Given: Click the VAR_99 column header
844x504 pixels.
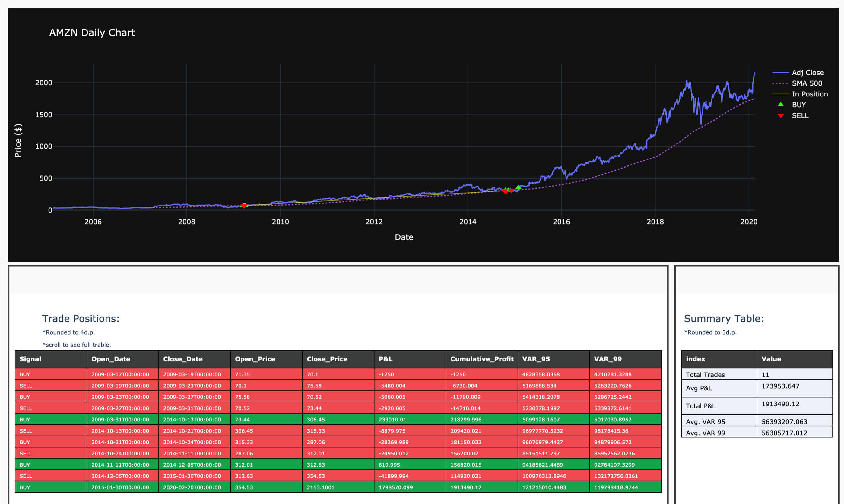Looking at the screenshot, I should point(608,359).
